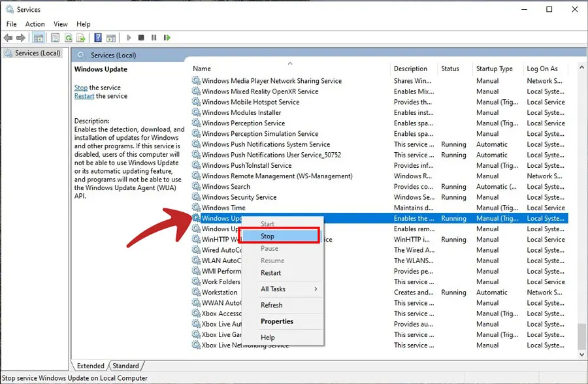Click the Back arrow toolbar icon

click(8, 37)
